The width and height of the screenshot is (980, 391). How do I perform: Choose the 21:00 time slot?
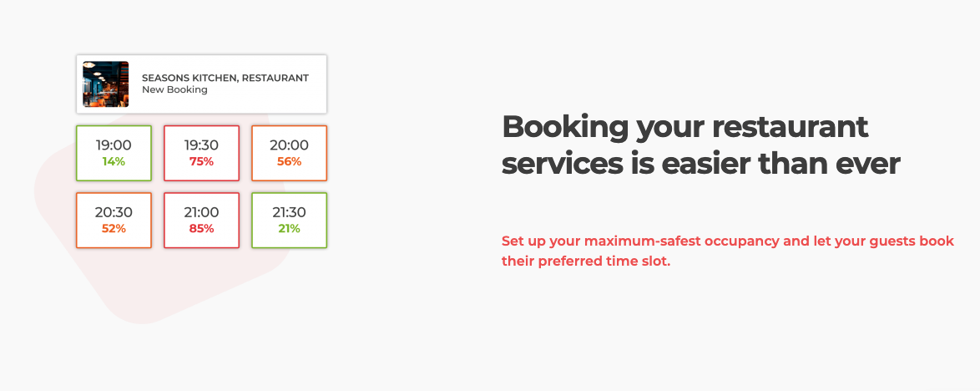click(201, 221)
